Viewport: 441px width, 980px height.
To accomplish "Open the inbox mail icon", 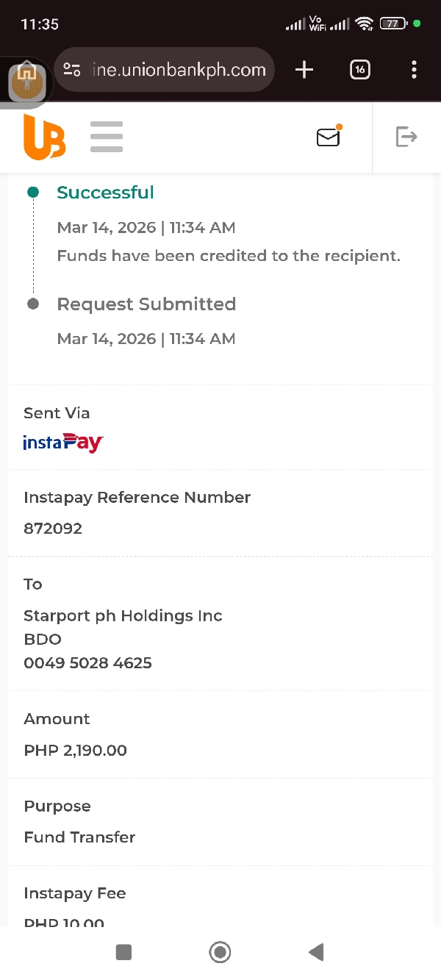I will (329, 137).
